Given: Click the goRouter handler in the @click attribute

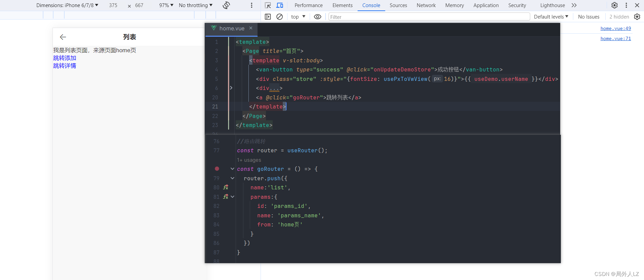Looking at the screenshot, I should (x=306, y=97).
